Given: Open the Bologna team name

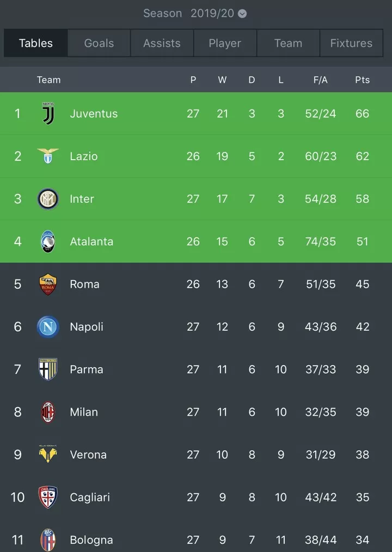Looking at the screenshot, I should (x=91, y=539).
